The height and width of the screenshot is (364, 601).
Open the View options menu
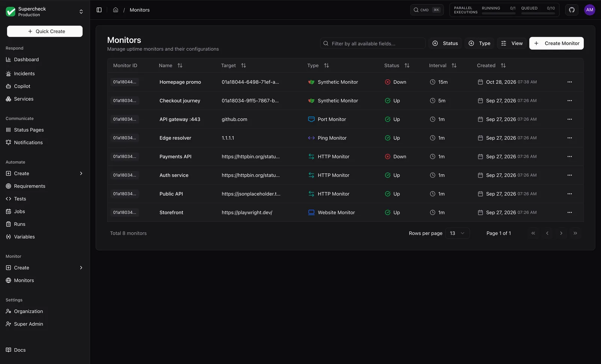coord(512,43)
